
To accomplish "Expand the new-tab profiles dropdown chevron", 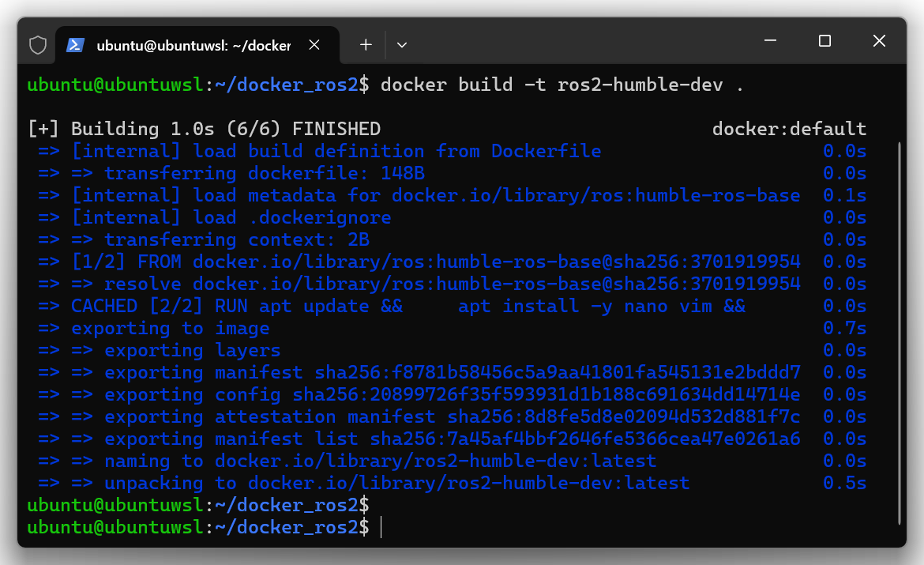I will tap(402, 45).
